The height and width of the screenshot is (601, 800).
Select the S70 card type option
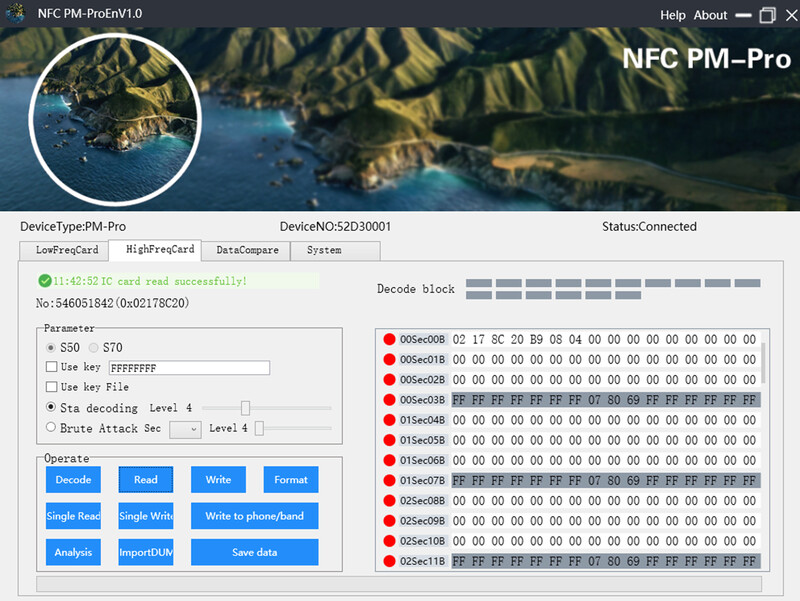[x=95, y=347]
